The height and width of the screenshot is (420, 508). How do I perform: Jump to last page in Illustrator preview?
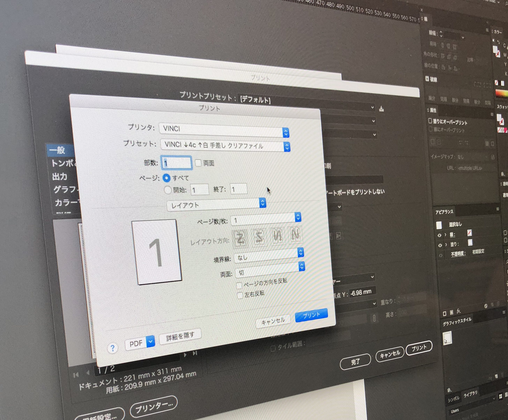195,353
